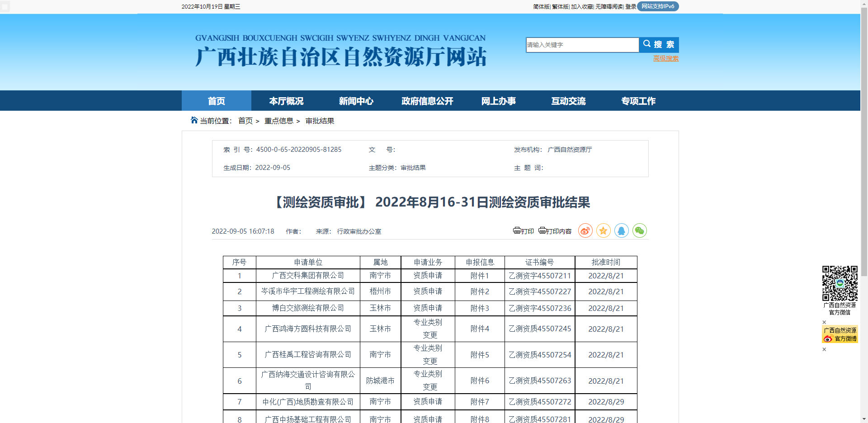The height and width of the screenshot is (423, 868).
Task: Click the 搜索 search button
Action: (x=659, y=45)
